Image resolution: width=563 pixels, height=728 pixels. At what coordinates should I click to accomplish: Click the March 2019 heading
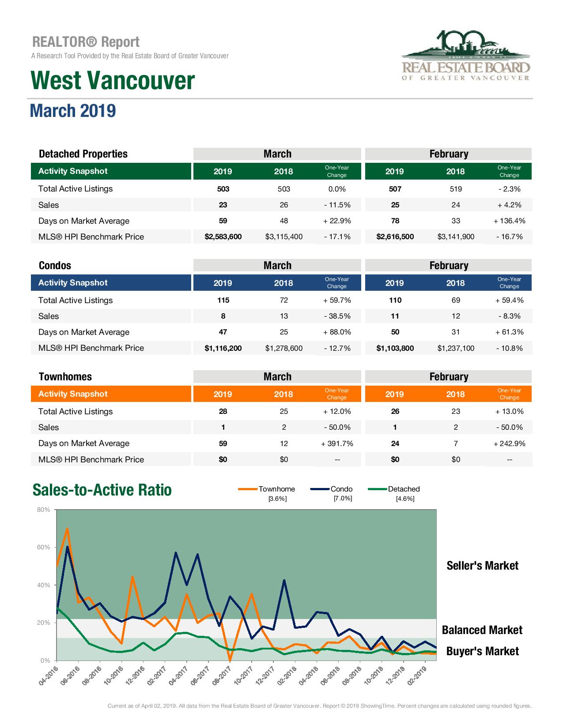(x=73, y=111)
